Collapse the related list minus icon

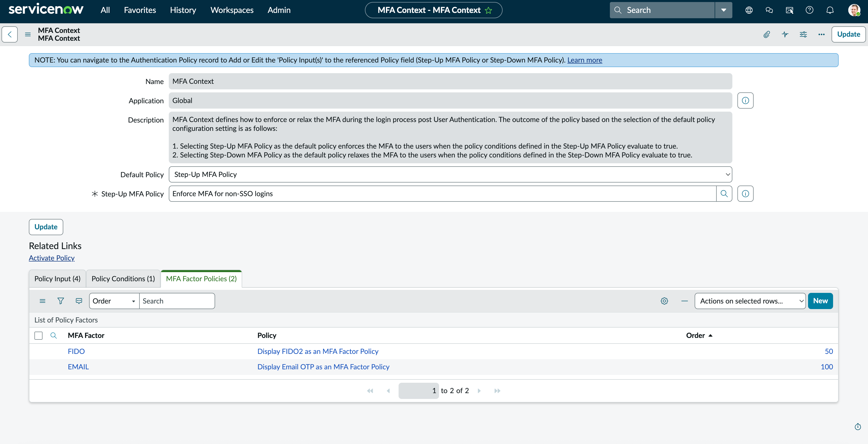(684, 301)
